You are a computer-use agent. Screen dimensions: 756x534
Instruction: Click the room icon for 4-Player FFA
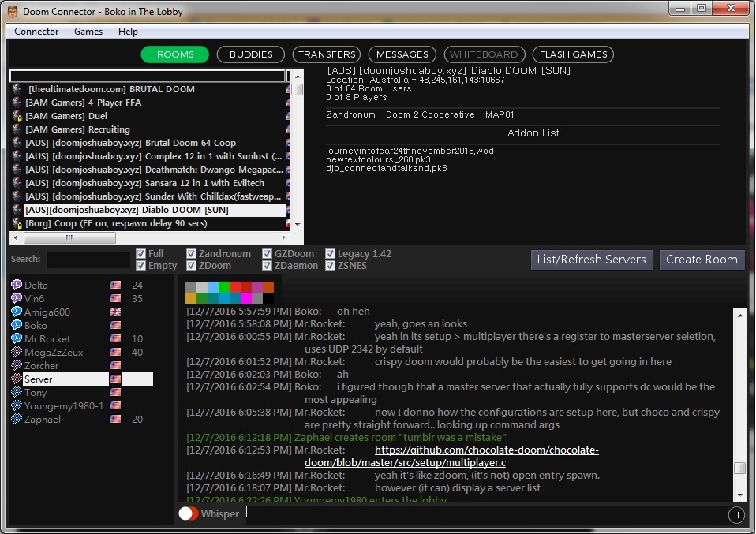(x=17, y=103)
